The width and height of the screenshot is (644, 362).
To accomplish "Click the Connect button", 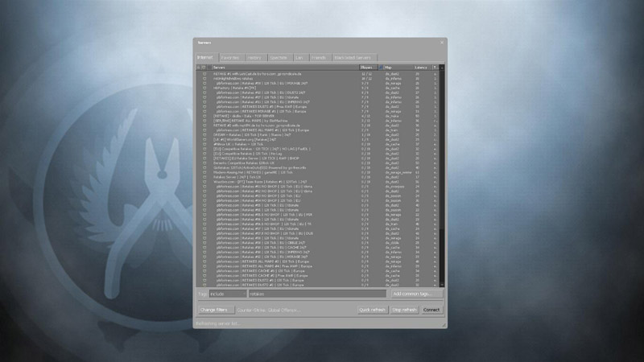I will click(x=431, y=310).
